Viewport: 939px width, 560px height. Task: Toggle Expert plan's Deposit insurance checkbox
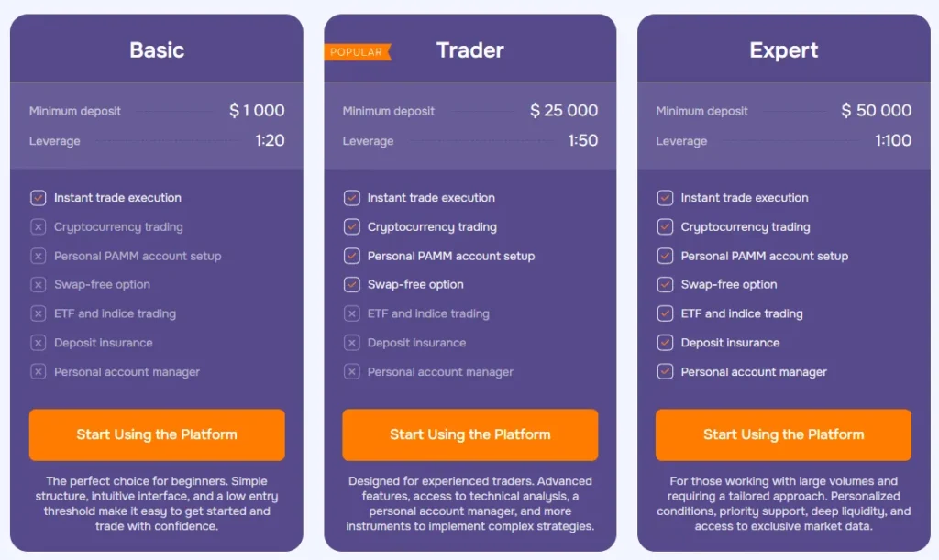(x=665, y=343)
